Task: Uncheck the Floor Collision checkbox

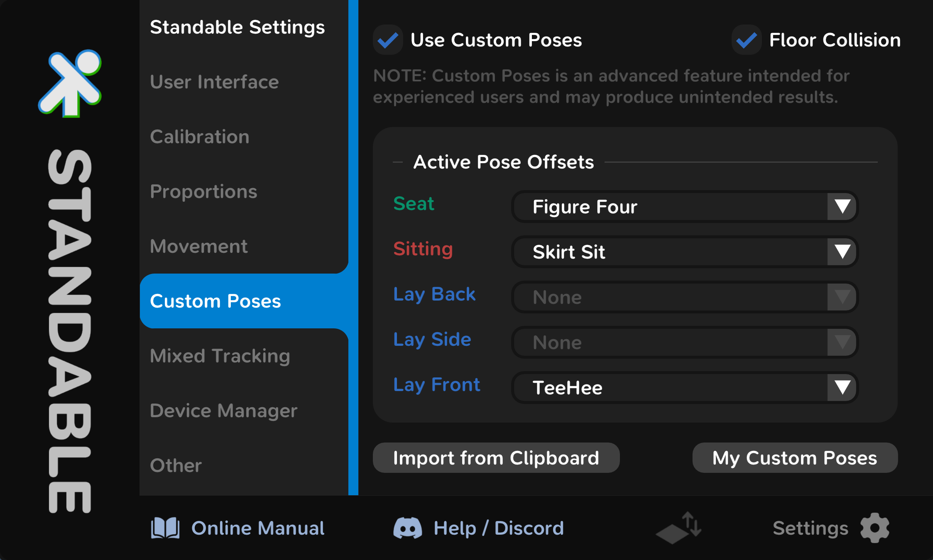Action: (x=746, y=40)
